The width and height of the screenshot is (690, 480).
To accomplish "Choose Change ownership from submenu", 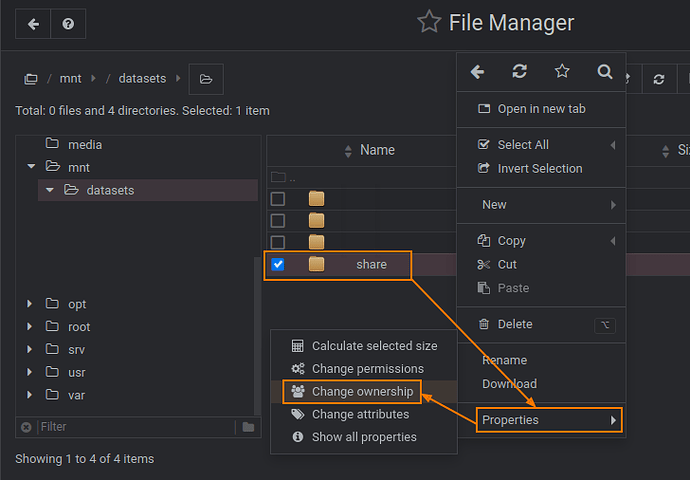I will tap(361, 392).
